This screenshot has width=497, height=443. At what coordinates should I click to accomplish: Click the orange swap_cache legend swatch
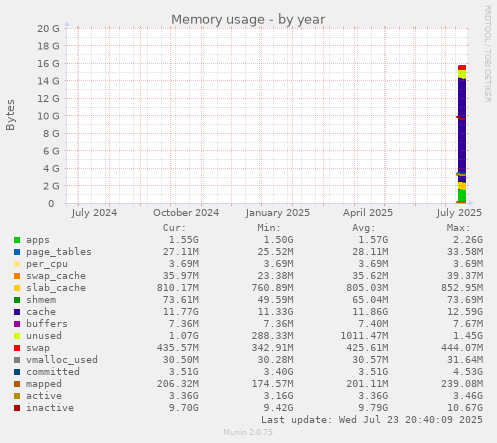coord(17,276)
